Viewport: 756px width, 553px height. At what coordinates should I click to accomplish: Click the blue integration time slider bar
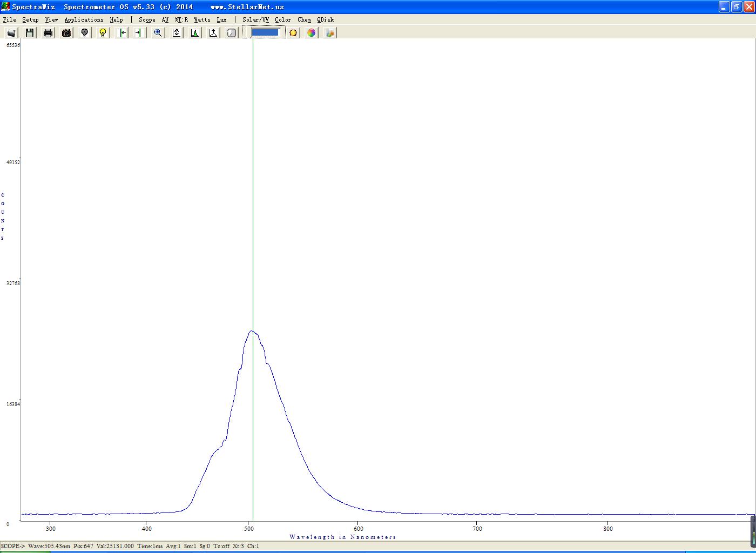(x=265, y=32)
